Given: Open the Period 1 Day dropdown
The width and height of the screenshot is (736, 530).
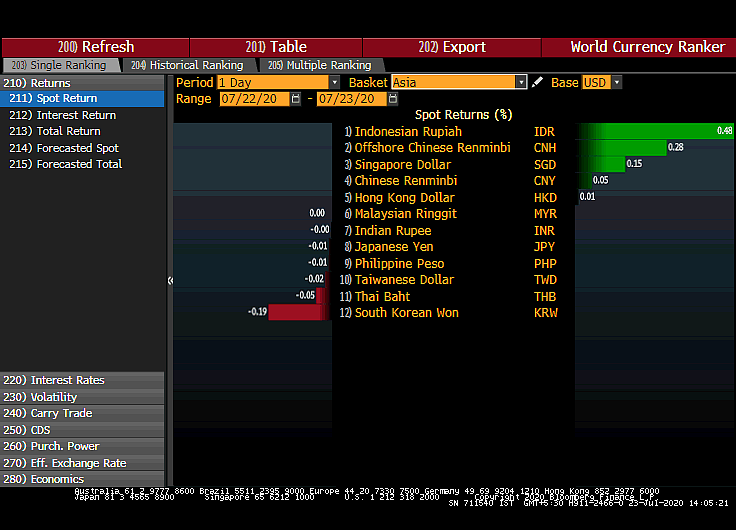Looking at the screenshot, I should click(x=334, y=83).
